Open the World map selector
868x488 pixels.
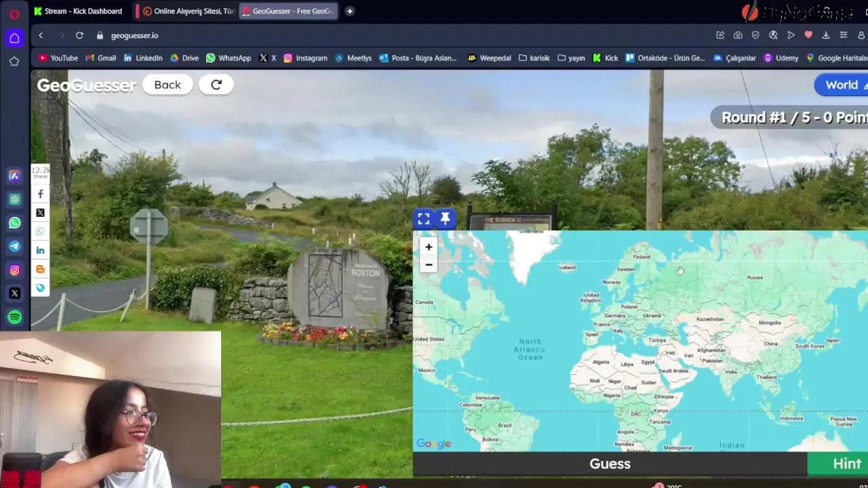pyautogui.click(x=842, y=85)
